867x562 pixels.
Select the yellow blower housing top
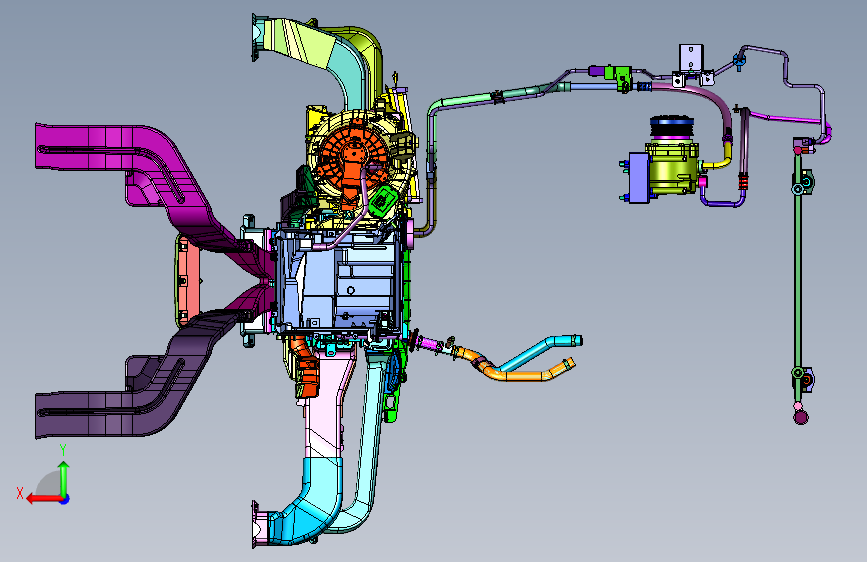(x=316, y=118)
